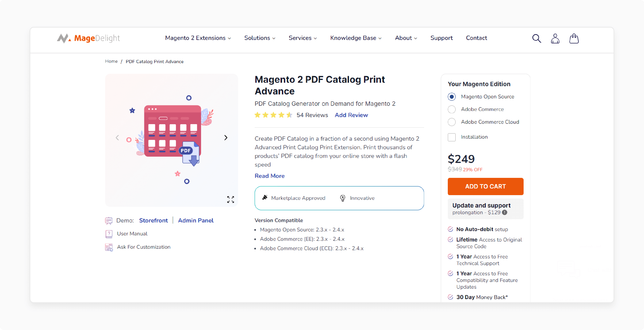Open the Support menu item
This screenshot has width=644, height=330.
[441, 38]
